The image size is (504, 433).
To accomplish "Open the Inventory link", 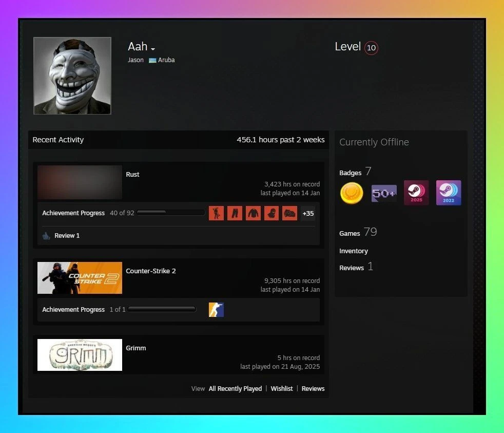I will 354,251.
